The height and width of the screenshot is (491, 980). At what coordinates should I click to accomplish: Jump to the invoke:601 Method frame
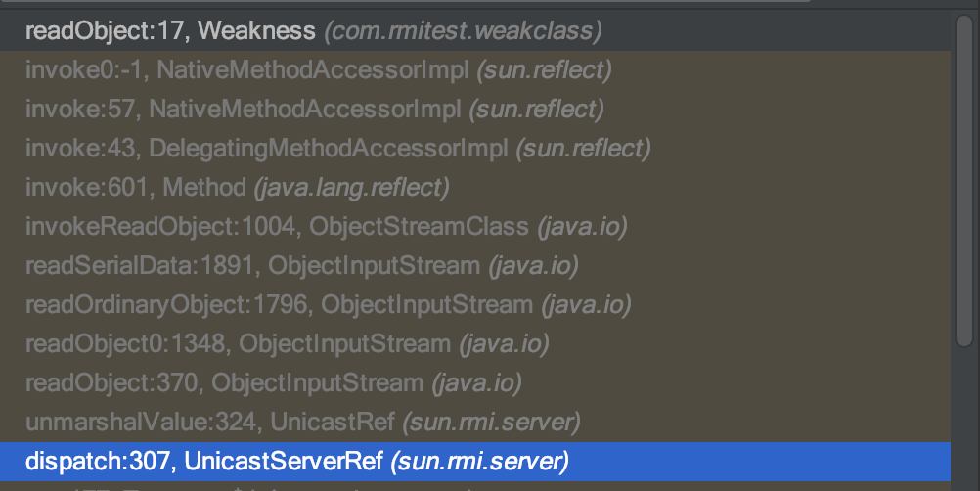click(475, 188)
